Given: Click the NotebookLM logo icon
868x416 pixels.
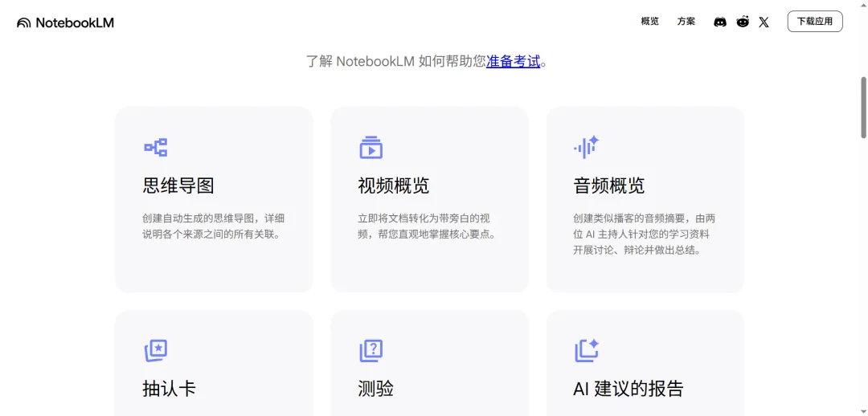Looking at the screenshot, I should click(x=24, y=22).
